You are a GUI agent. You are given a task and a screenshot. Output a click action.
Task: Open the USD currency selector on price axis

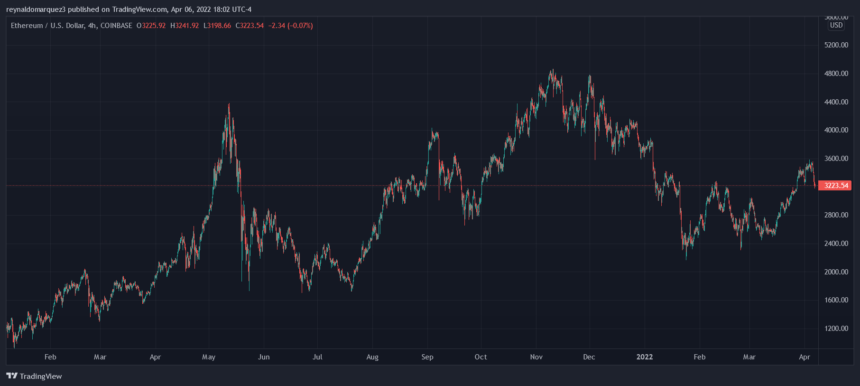tap(836, 25)
